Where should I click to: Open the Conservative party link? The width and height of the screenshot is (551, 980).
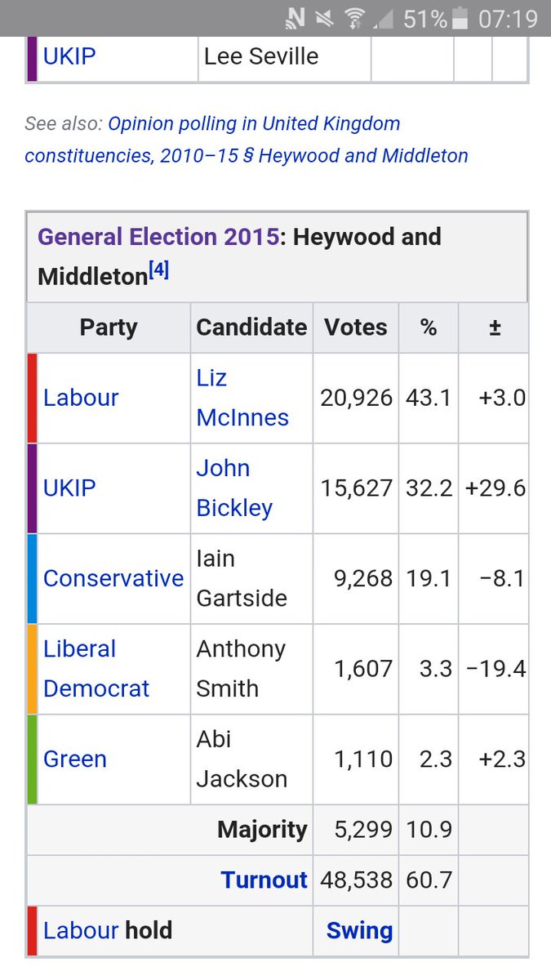click(113, 578)
